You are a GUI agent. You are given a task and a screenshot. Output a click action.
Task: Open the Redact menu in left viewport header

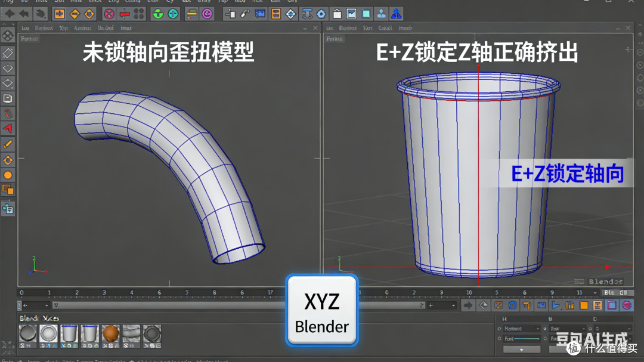pyautogui.click(x=44, y=28)
